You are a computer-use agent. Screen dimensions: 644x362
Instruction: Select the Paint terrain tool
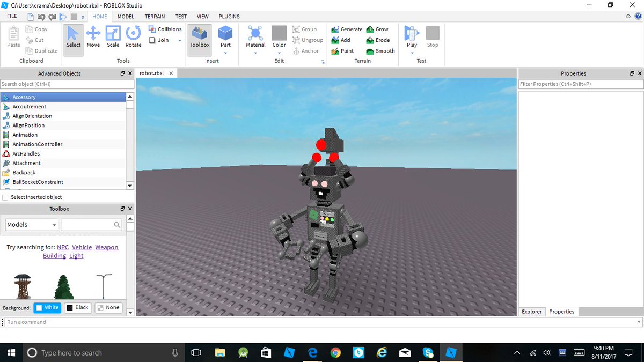click(x=342, y=51)
